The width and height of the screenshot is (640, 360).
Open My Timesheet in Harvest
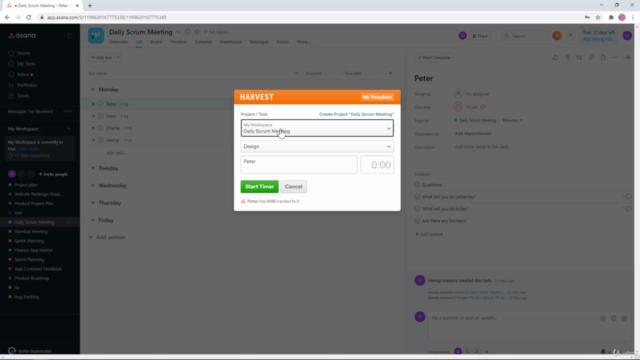click(377, 97)
